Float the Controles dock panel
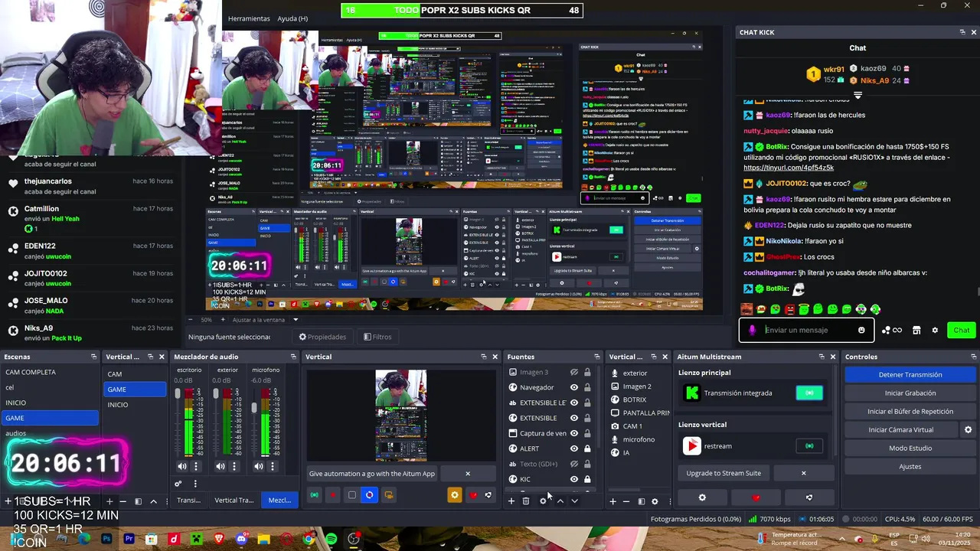The image size is (980, 551). pyautogui.click(x=973, y=357)
